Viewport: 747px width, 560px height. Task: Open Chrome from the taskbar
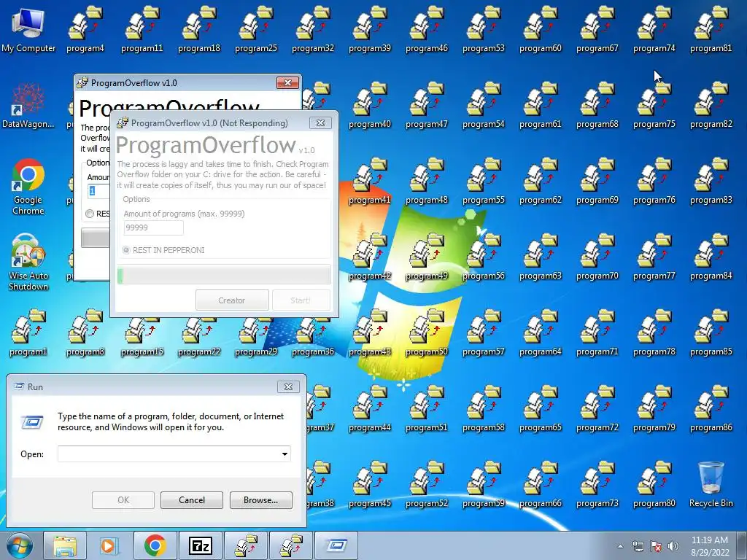[155, 545]
